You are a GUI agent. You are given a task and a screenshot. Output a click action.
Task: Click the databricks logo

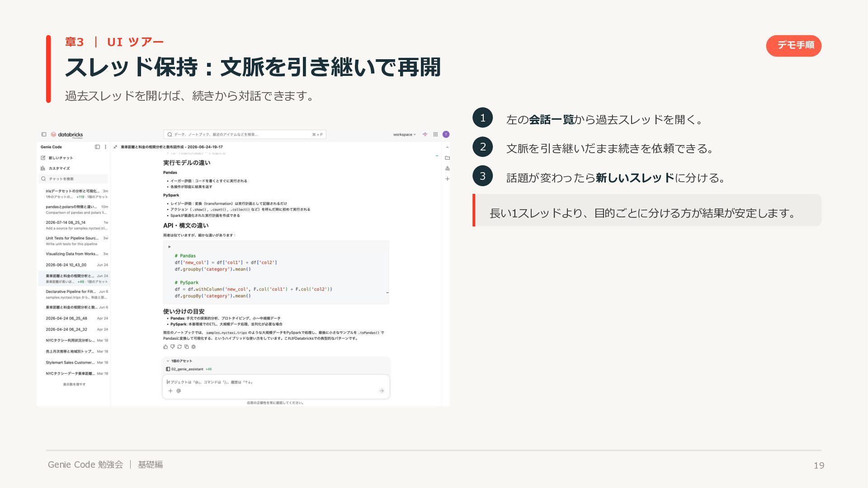point(67,135)
